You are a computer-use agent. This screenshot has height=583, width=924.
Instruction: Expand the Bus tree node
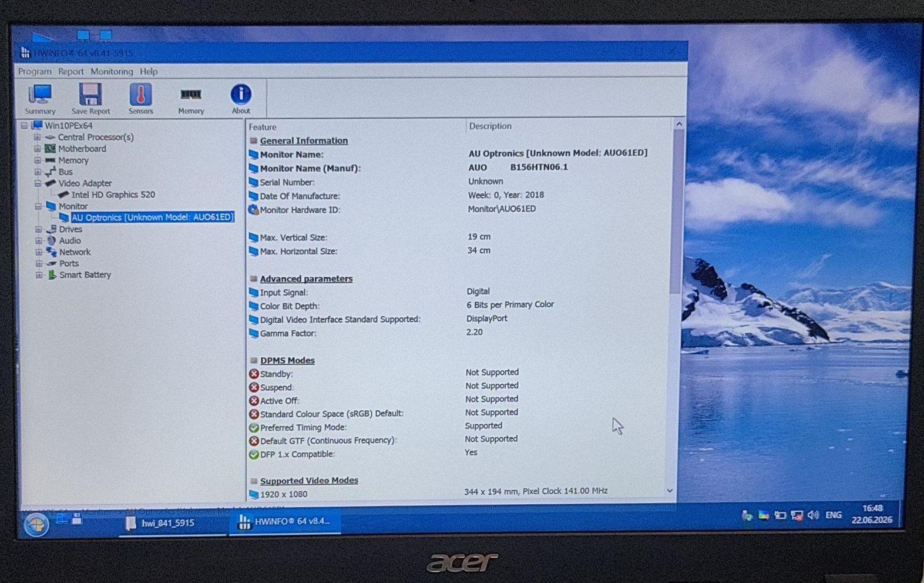pyautogui.click(x=38, y=172)
